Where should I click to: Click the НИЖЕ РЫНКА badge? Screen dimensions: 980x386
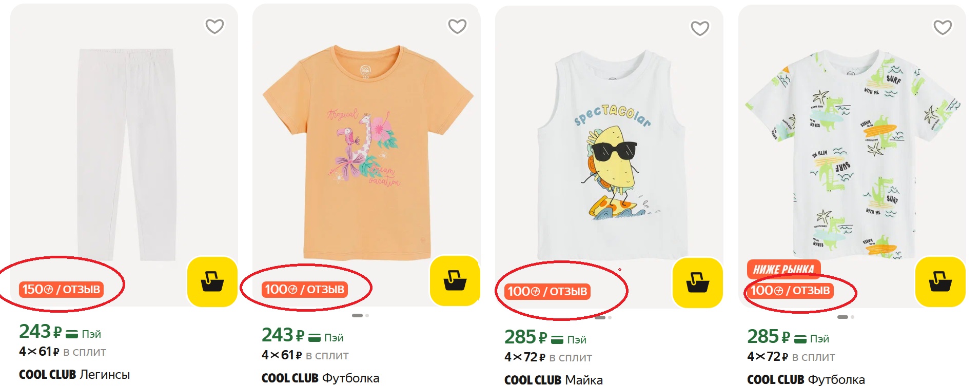pyautogui.click(x=783, y=269)
